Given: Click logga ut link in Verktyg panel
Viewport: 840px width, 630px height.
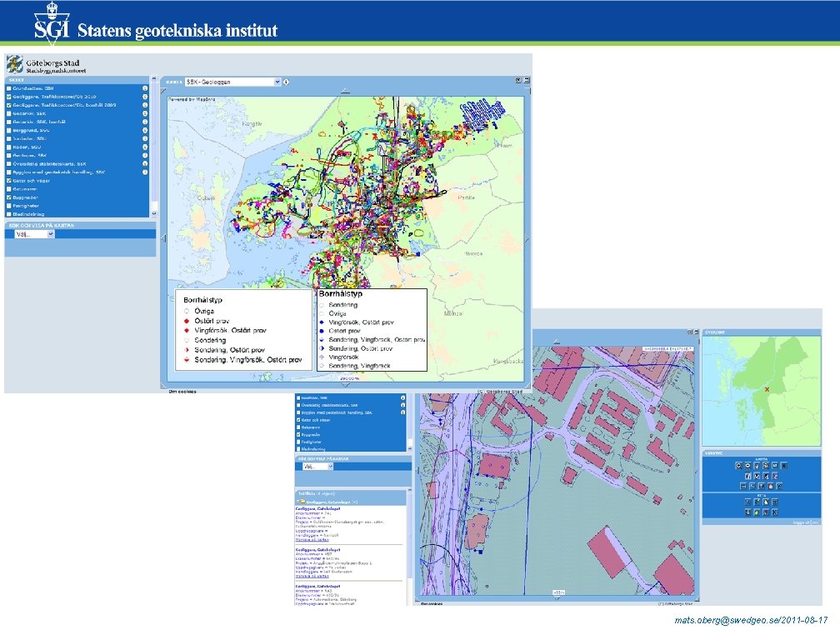Looking at the screenshot, I should (807, 522).
